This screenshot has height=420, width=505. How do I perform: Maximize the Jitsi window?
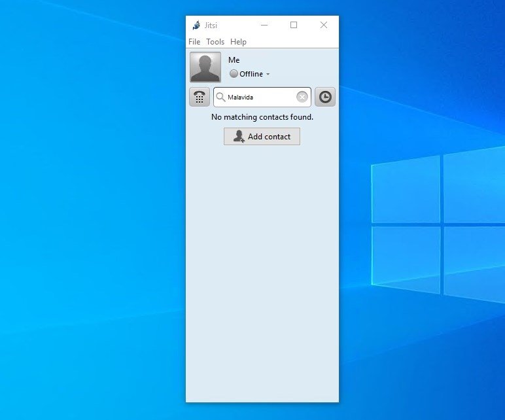click(x=294, y=25)
